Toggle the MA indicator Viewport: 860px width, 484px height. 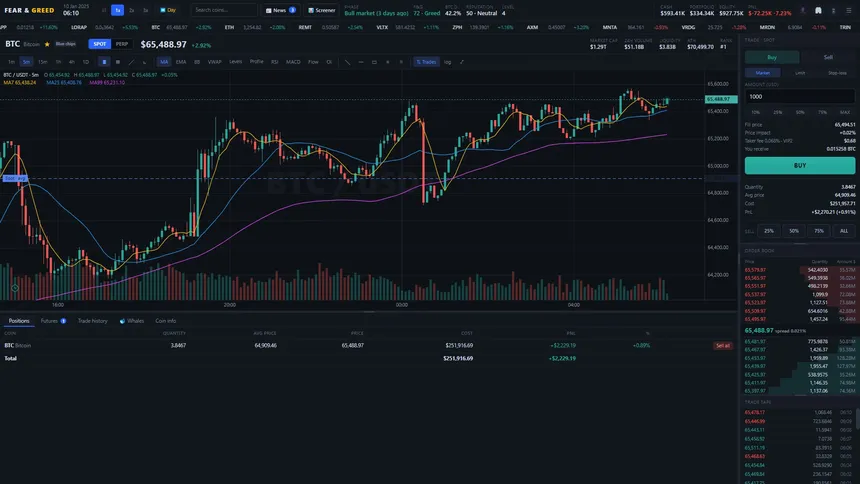click(164, 62)
